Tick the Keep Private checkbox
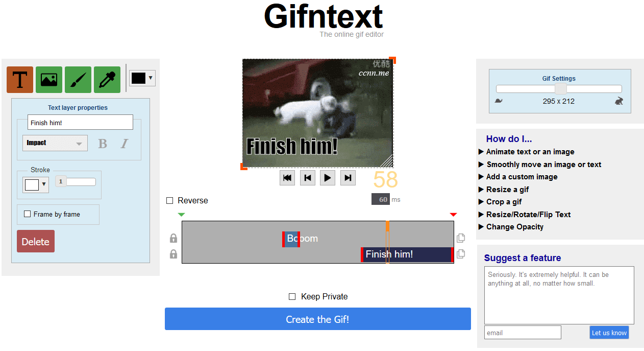 (x=292, y=297)
